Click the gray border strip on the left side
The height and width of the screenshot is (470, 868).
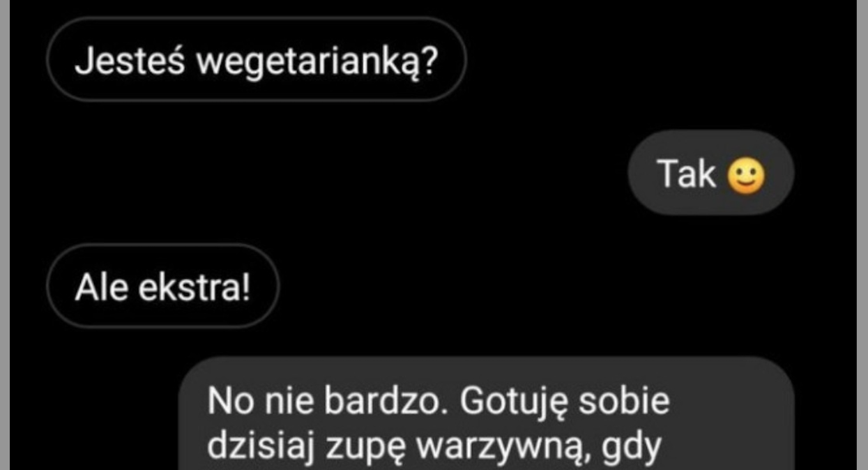click(6, 235)
